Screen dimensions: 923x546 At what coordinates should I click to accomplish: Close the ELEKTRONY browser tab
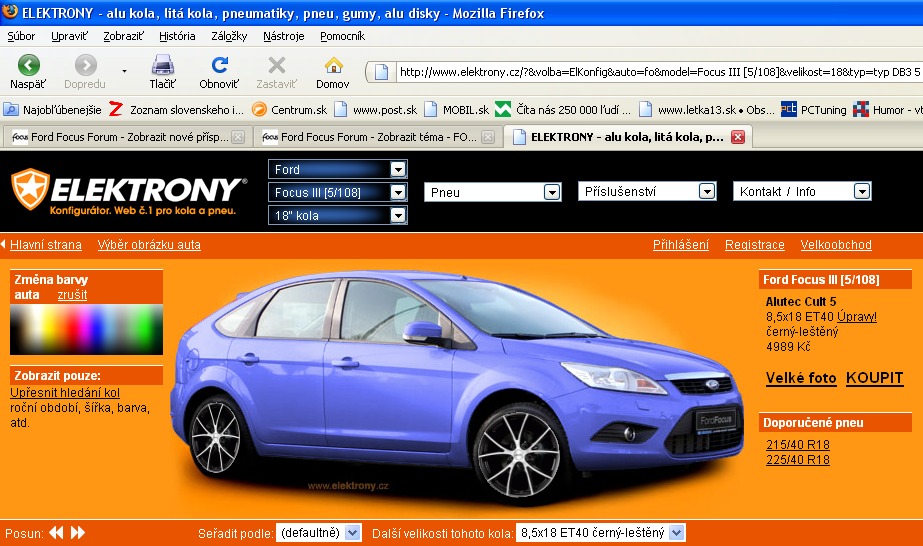tap(738, 137)
